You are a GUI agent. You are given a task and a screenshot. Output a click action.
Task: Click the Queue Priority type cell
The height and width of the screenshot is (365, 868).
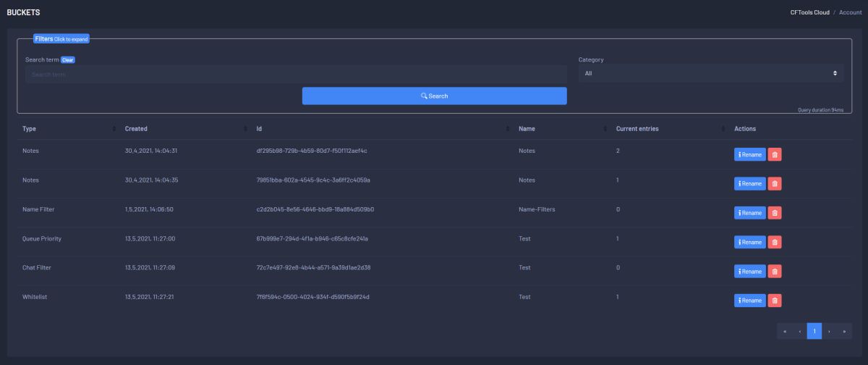(x=42, y=238)
